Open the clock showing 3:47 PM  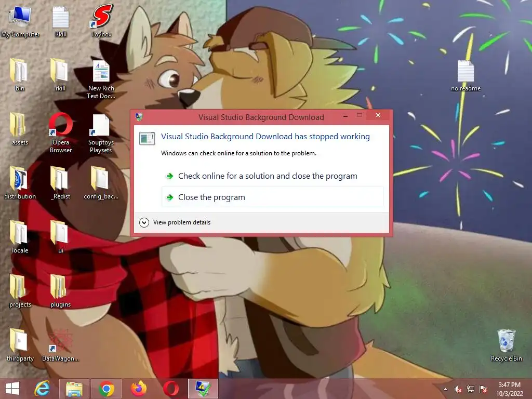point(509,389)
